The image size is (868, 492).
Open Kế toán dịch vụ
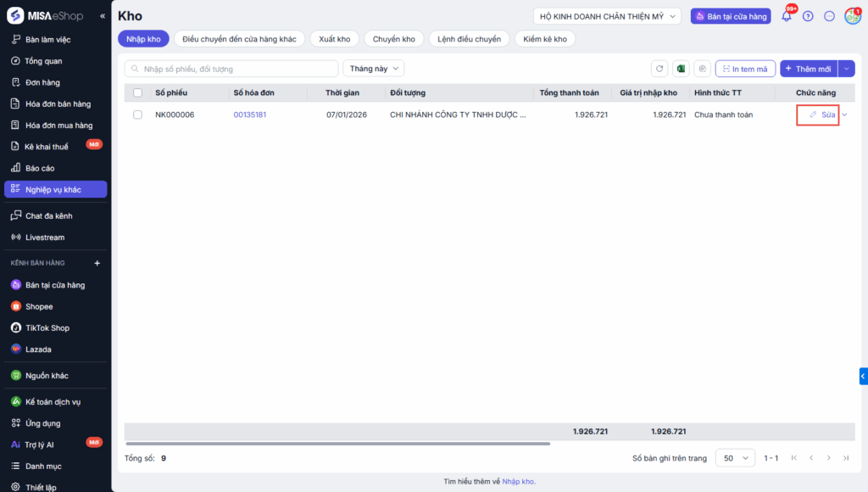55,402
